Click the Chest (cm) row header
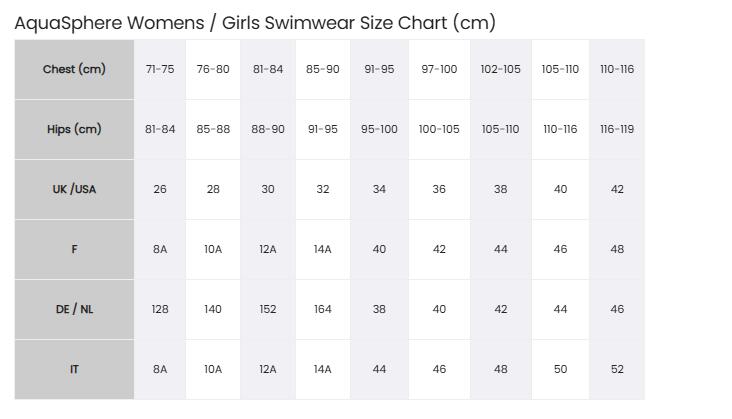The image size is (732, 419). (x=74, y=69)
